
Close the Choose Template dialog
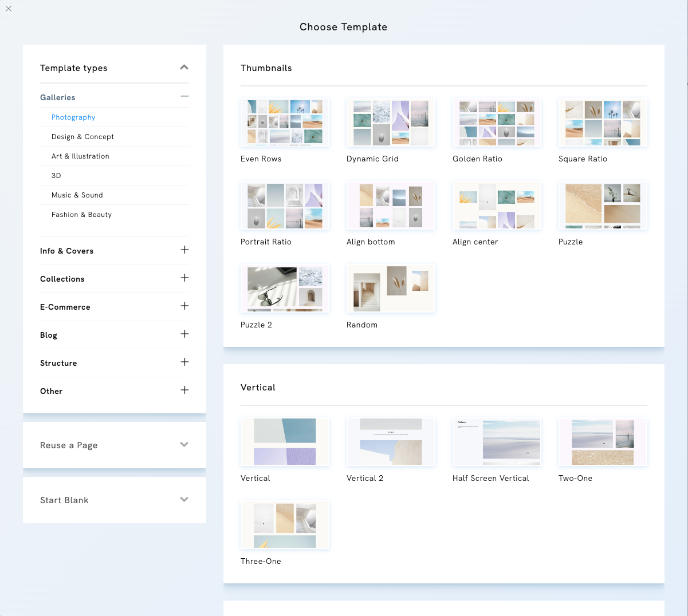(9, 9)
